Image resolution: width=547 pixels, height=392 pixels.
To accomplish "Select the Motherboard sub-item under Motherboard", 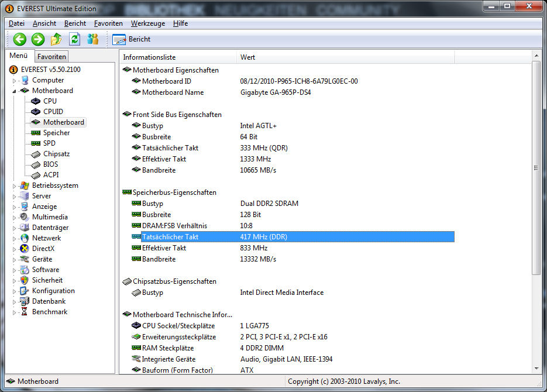I will [64, 122].
